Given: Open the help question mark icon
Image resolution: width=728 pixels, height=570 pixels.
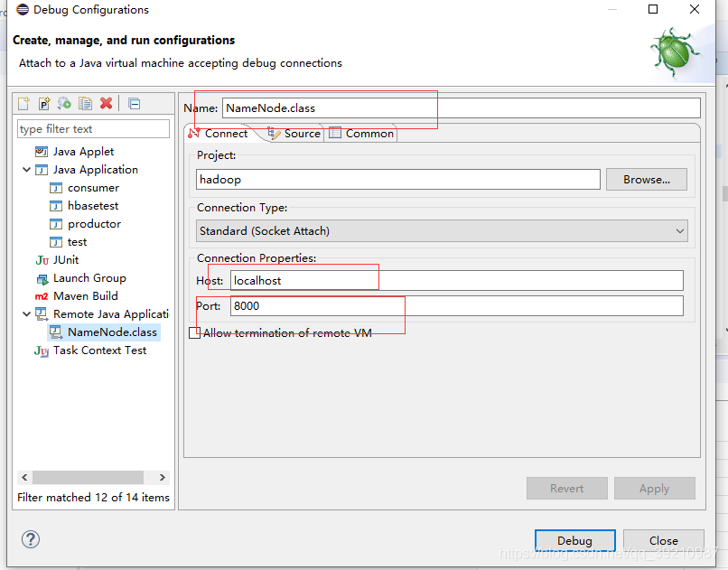Looking at the screenshot, I should [30, 539].
